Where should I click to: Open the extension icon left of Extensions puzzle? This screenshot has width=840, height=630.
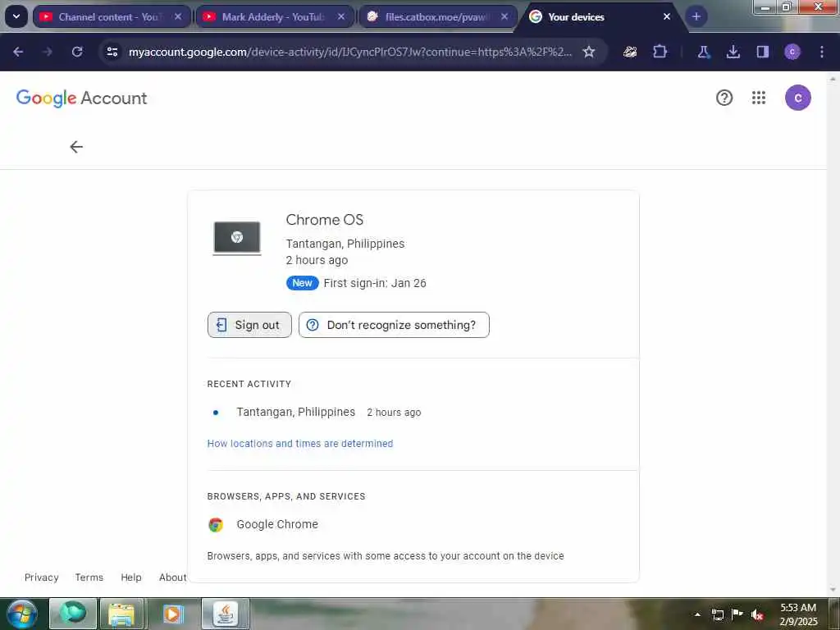coord(630,52)
